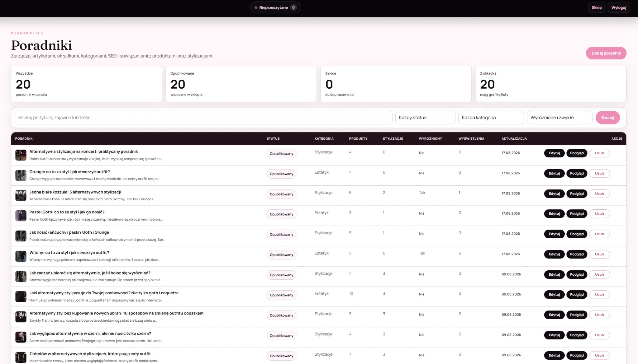Open Podgląd for the 7 błędów guide
638x364 pixels.
[577, 355]
